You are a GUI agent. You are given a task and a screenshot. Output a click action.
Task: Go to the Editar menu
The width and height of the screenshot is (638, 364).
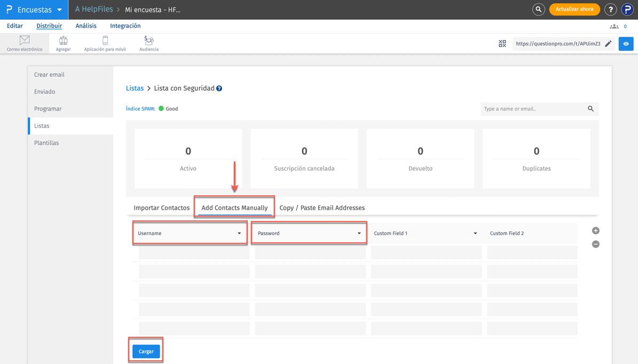point(14,26)
